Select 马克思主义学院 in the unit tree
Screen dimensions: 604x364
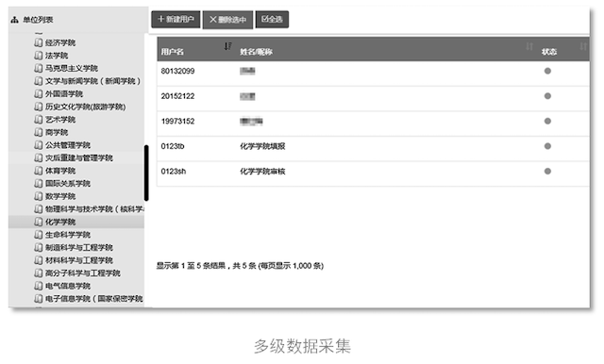coord(72,68)
